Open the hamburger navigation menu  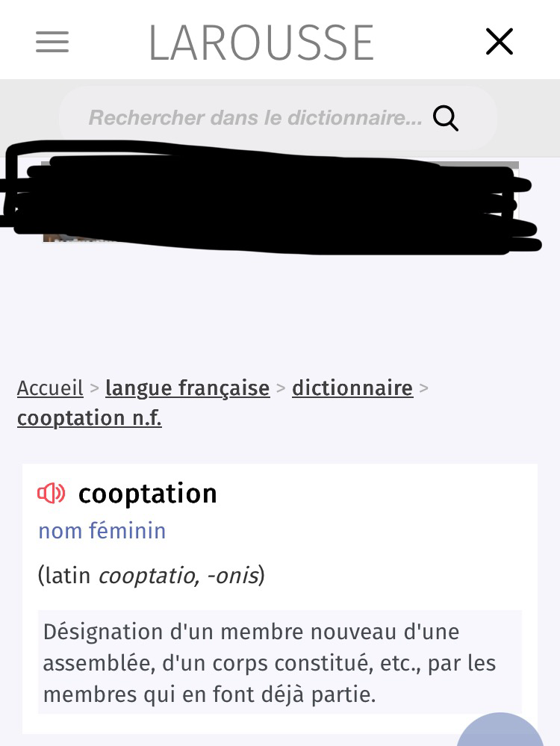click(x=52, y=42)
